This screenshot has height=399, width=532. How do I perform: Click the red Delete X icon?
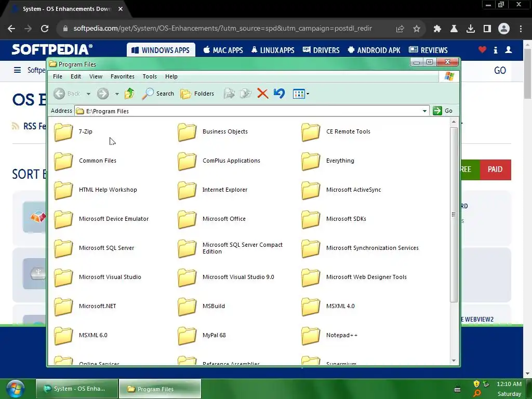pos(262,94)
